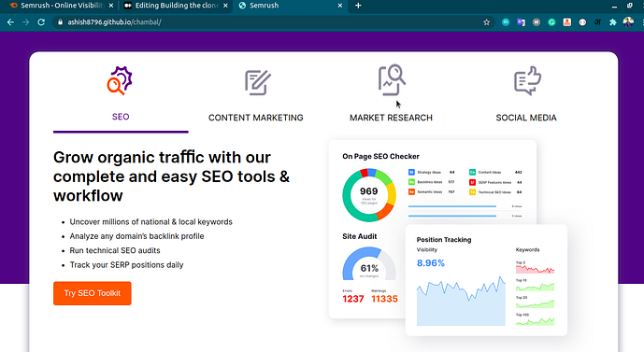Select the Social Media thumbs-up icon
The width and height of the screenshot is (644, 352).
pyautogui.click(x=527, y=80)
